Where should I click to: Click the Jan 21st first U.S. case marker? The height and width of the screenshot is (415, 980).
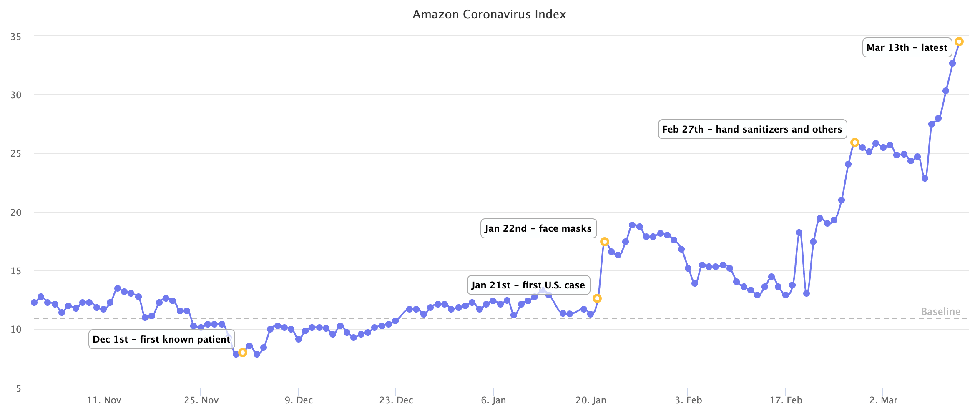597,298
